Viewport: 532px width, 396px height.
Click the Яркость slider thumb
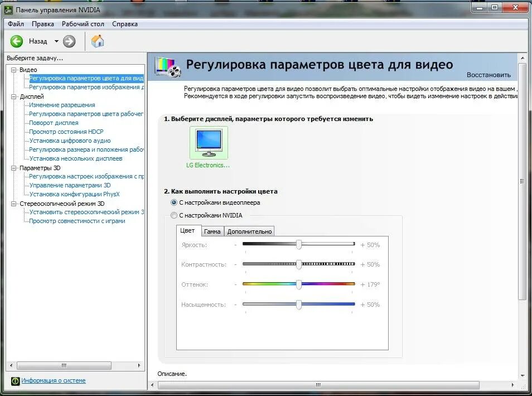[x=298, y=244]
